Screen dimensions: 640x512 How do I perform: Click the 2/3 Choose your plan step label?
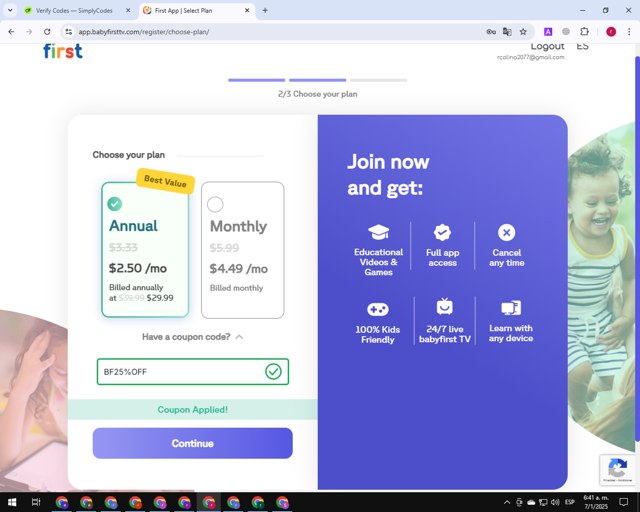point(318,94)
